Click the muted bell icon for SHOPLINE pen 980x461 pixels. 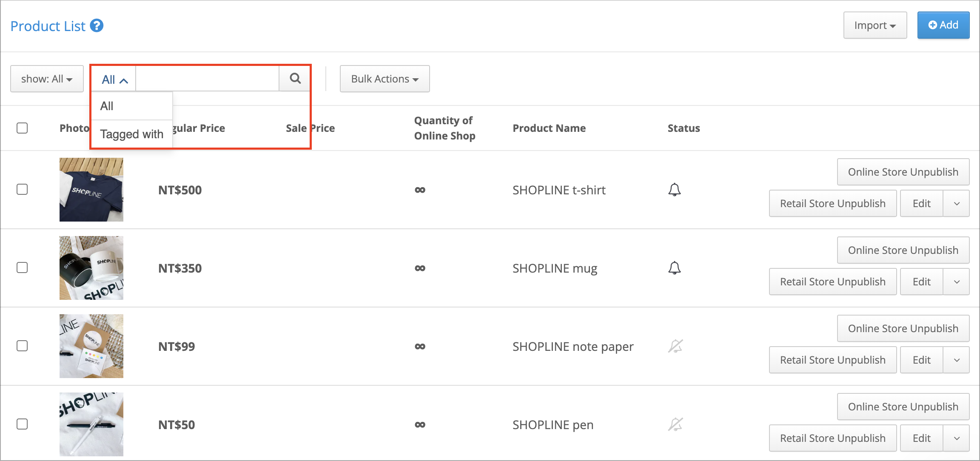click(675, 424)
